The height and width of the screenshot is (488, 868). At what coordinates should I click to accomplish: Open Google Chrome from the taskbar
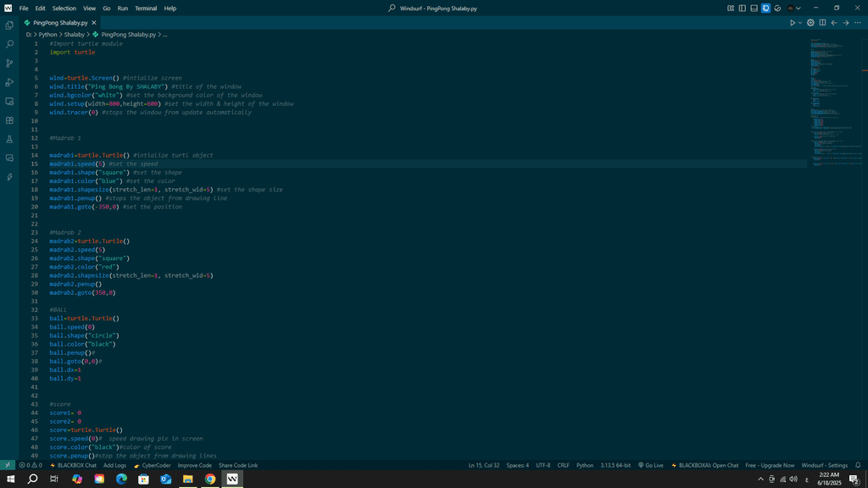(210, 480)
